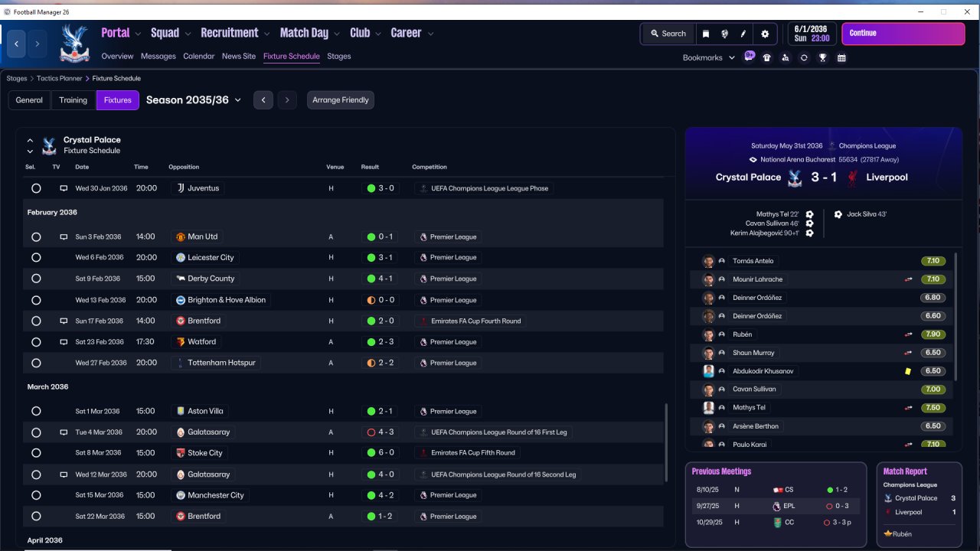Viewport: 980px width, 551px height.
Task: Open the calendar shortcut icon
Action: tap(841, 57)
